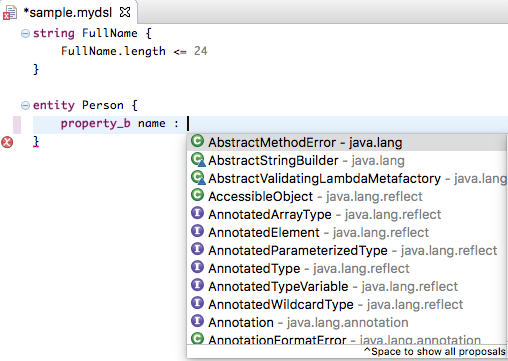Click interface icon beside AnnotatedElement
Image resolution: width=508 pixels, height=361 pixels.
click(x=197, y=231)
